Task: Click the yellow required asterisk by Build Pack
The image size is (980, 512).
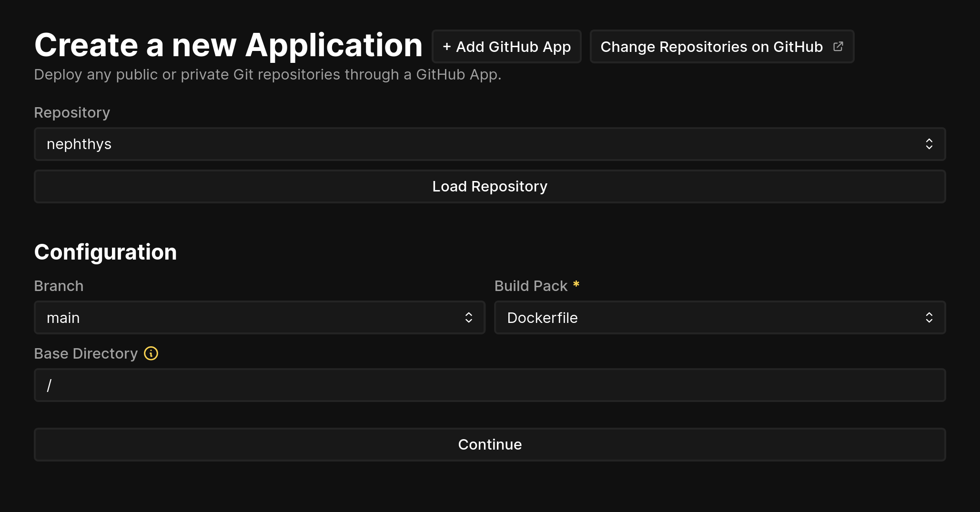Action: (x=576, y=284)
